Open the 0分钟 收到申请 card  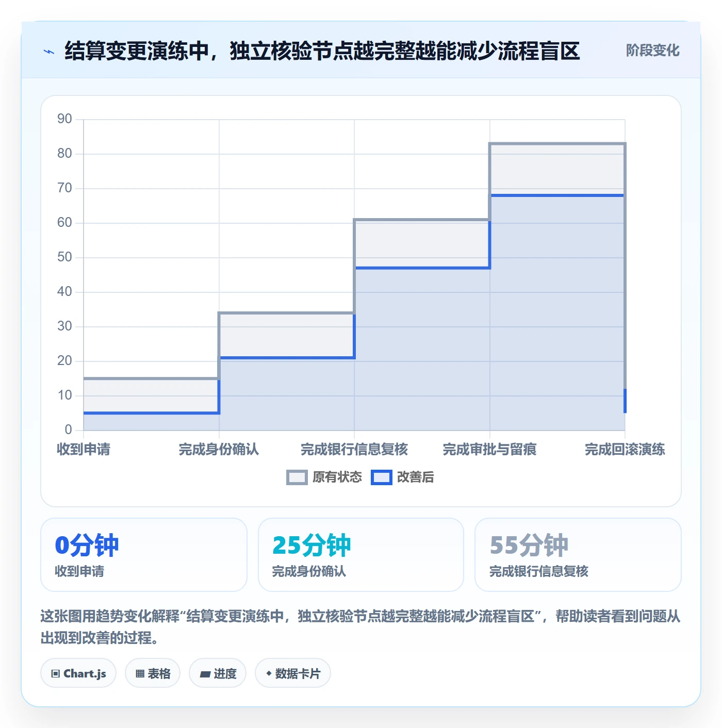[144, 555]
